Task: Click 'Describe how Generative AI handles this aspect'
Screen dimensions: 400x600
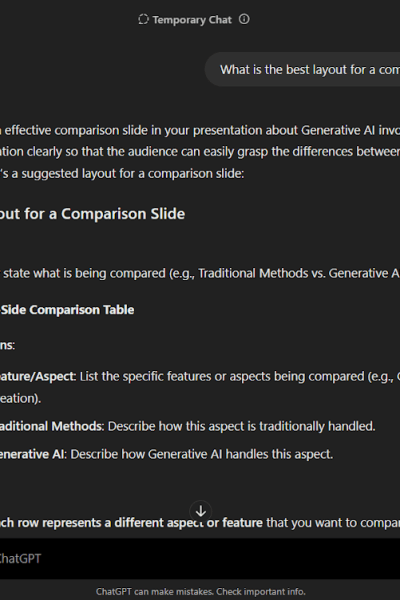Action: (x=202, y=454)
